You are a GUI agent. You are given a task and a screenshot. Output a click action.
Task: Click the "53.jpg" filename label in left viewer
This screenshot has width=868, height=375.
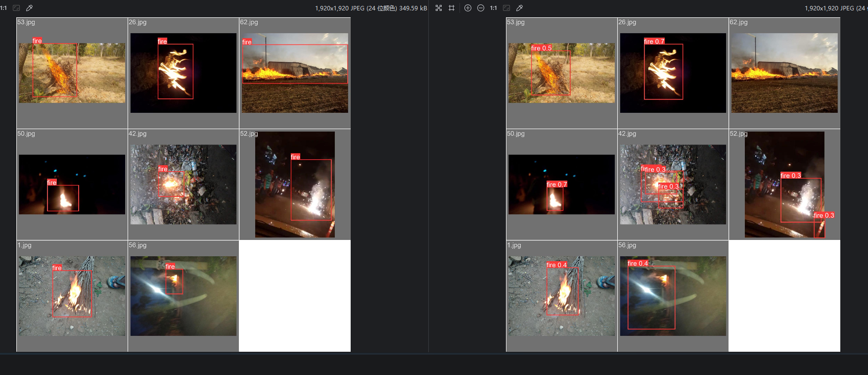[26, 22]
